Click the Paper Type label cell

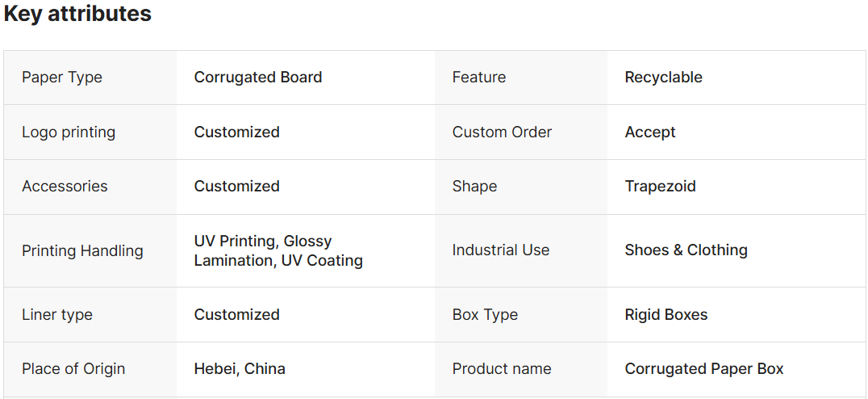pyautogui.click(x=62, y=78)
